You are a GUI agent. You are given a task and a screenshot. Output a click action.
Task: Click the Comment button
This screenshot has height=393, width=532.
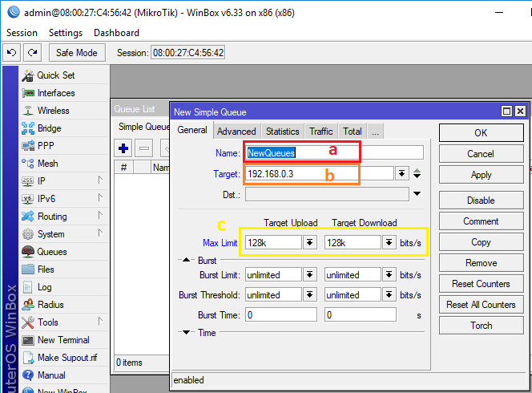pyautogui.click(x=481, y=221)
